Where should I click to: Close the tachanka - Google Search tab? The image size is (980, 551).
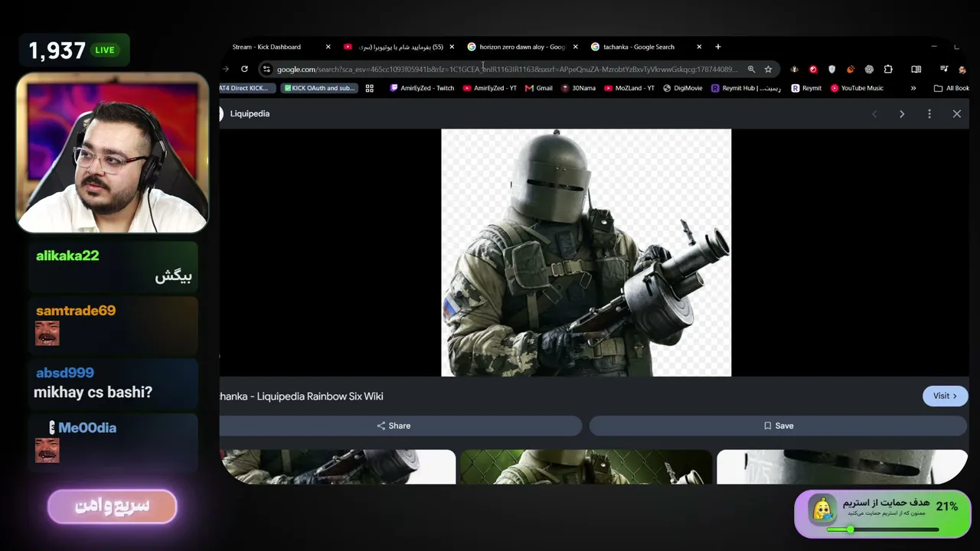pos(699,47)
